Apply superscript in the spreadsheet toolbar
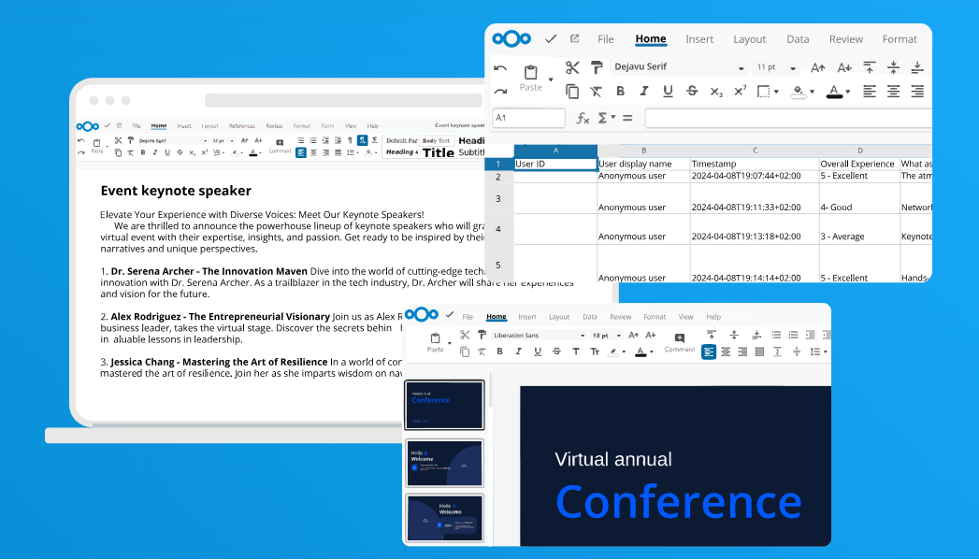The height and width of the screenshot is (560, 979). (740, 91)
